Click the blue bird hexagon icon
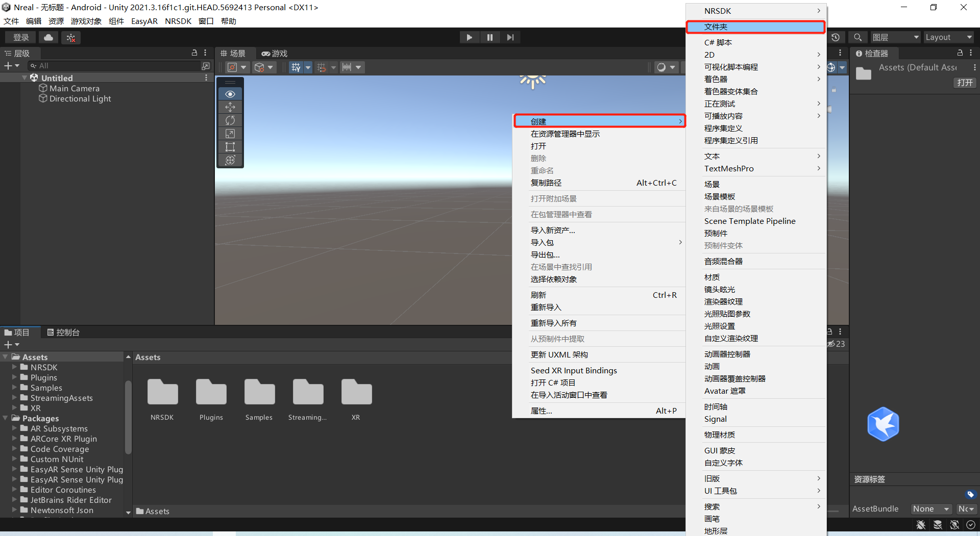Viewport: 980px width, 536px height. (883, 424)
